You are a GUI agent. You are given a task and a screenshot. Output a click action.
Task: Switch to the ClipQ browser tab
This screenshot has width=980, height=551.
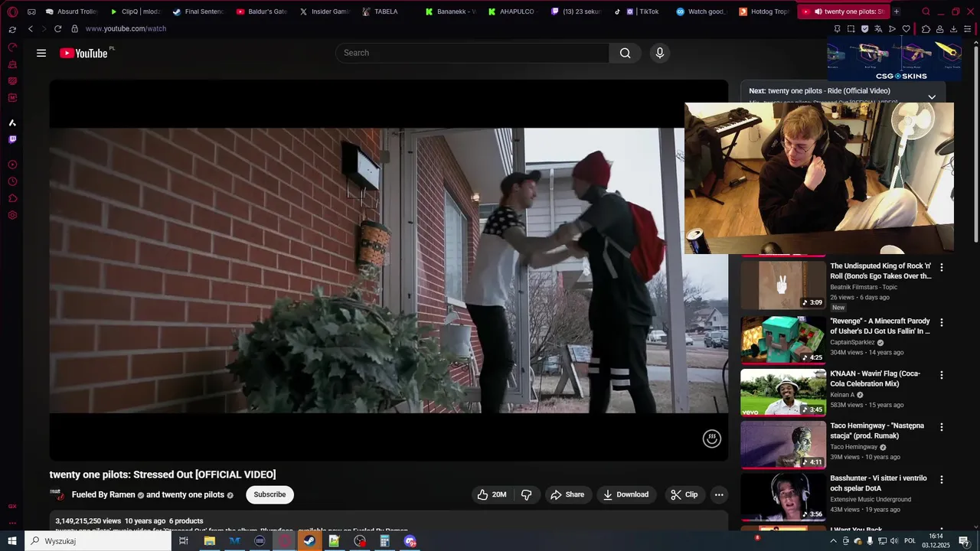pyautogui.click(x=136, y=11)
